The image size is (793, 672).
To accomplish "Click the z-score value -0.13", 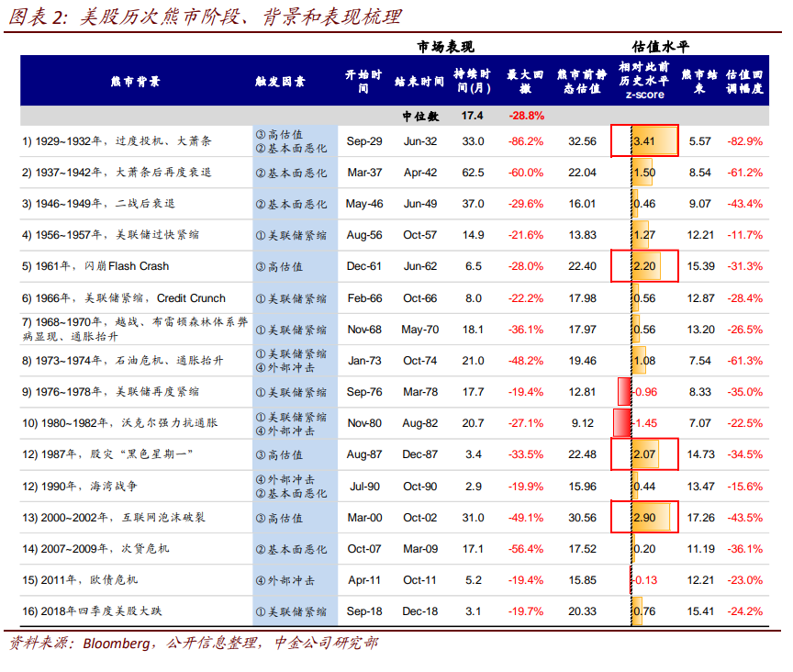I will point(646,580).
